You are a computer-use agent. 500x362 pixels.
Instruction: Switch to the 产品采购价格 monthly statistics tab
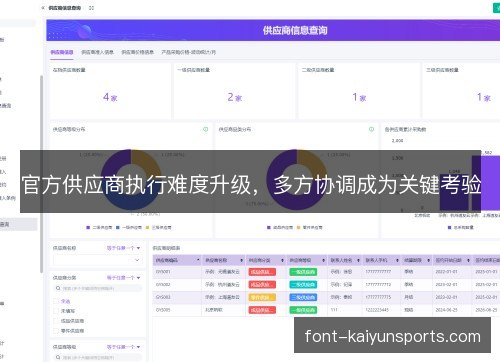point(189,52)
